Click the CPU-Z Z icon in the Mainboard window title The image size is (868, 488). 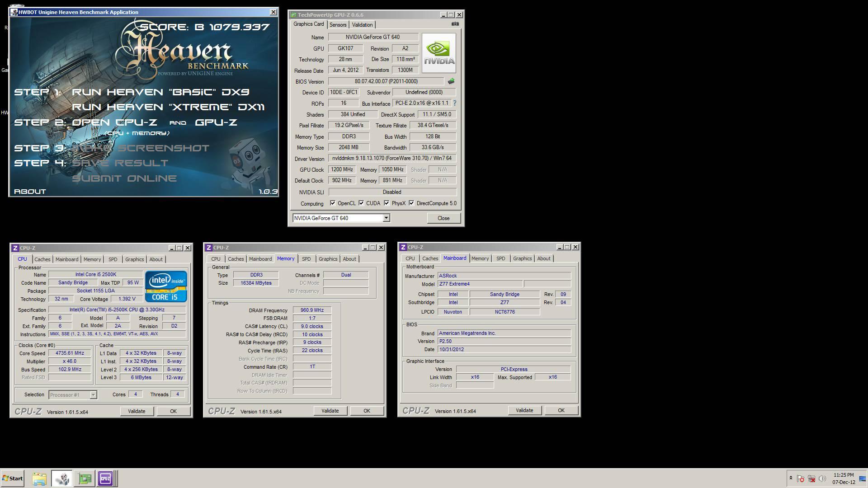tap(403, 247)
